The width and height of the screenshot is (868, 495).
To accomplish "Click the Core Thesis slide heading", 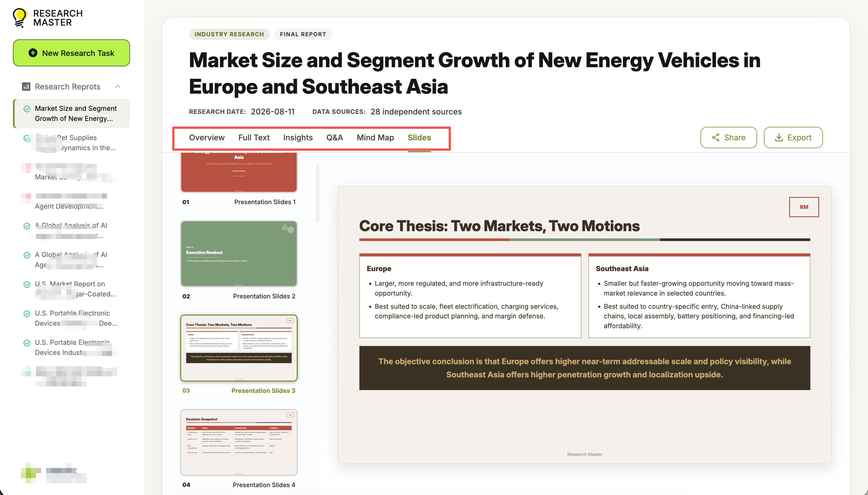I will pos(499,226).
